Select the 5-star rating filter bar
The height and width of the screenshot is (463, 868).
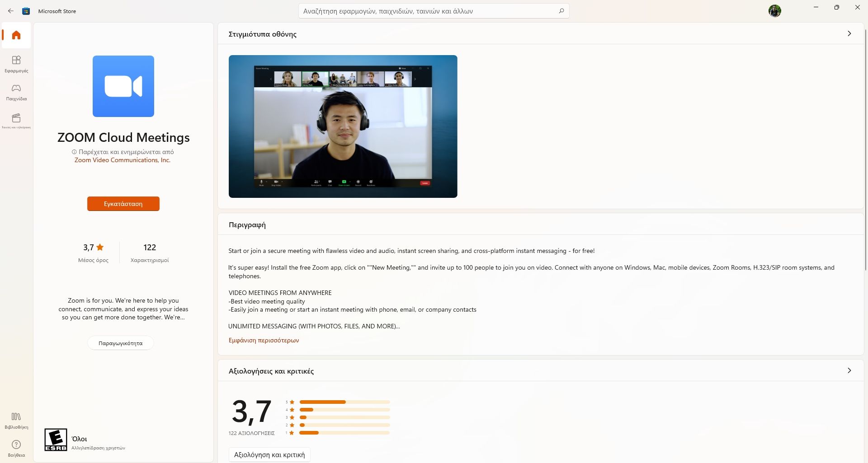pos(344,402)
